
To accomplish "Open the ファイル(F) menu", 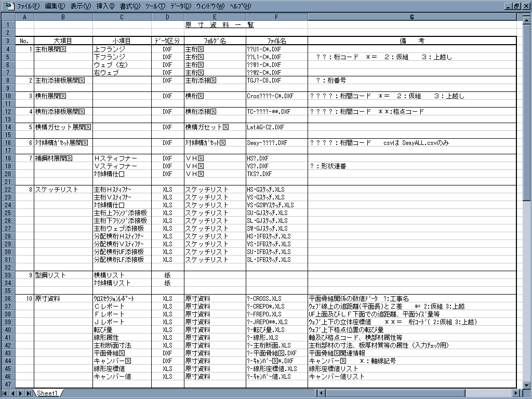I will (28, 6).
